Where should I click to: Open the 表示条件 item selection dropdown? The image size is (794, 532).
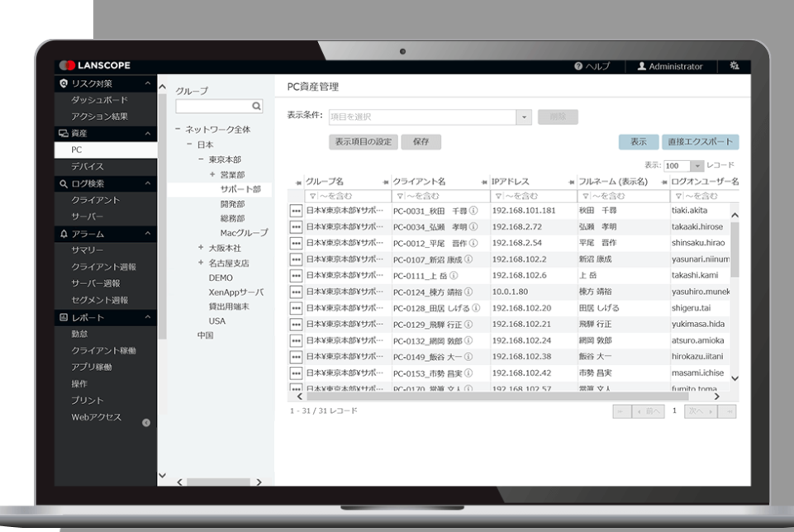(x=523, y=117)
